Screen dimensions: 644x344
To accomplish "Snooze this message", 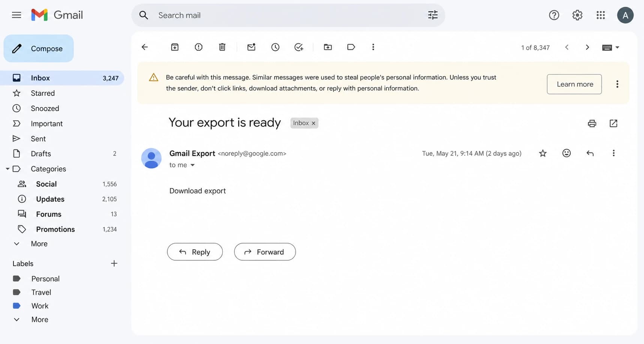I will [x=275, y=47].
